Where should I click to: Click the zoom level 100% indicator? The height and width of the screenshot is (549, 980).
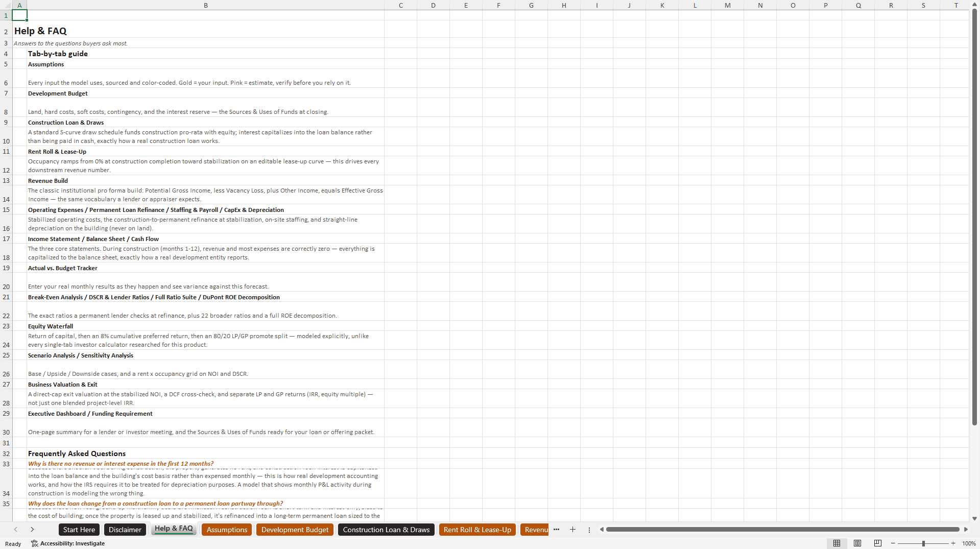[x=969, y=543]
